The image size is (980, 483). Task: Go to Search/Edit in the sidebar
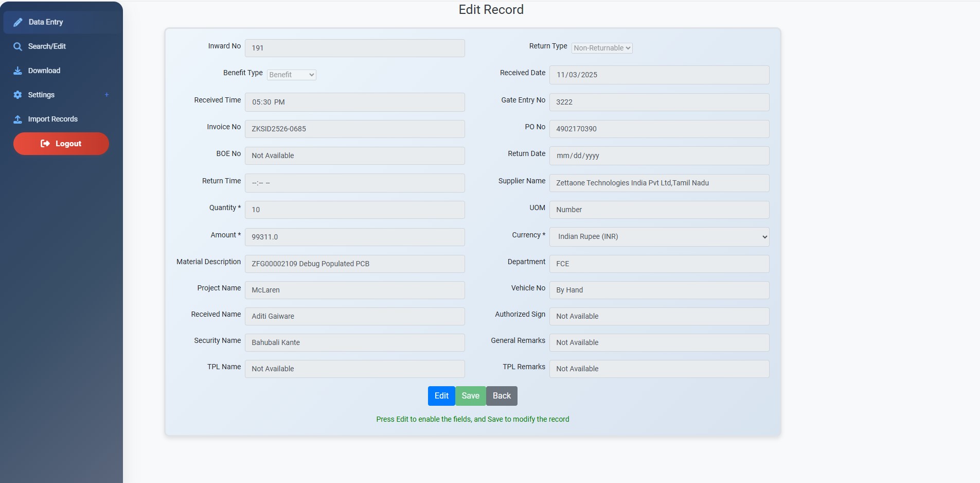point(47,46)
